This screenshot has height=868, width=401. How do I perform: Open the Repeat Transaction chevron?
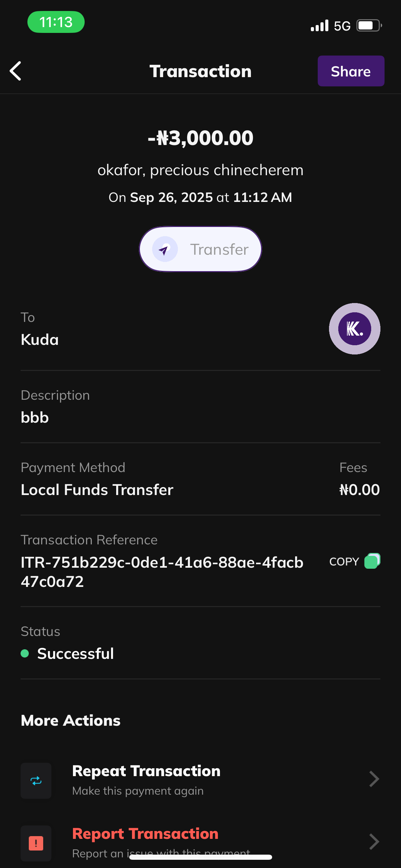point(374,779)
